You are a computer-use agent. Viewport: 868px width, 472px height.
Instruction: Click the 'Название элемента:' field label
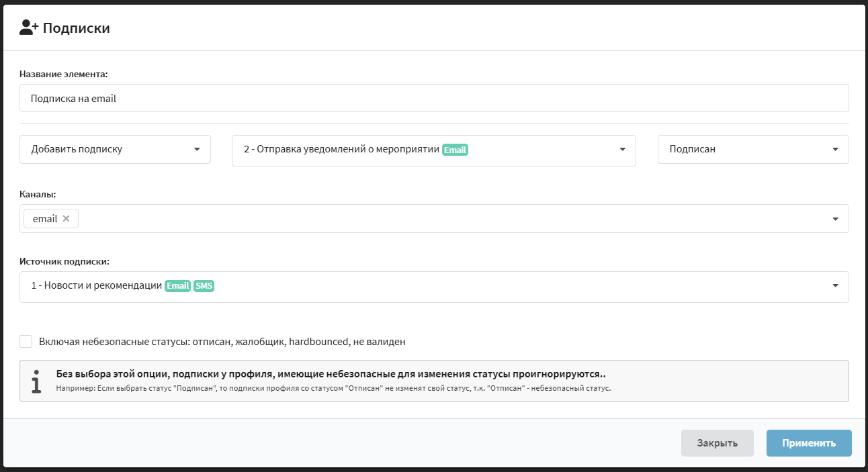(64, 74)
